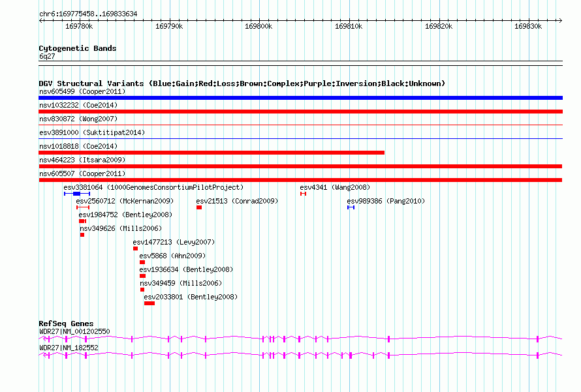Click the esv4341 (Wang2008) red glyph

303,194
